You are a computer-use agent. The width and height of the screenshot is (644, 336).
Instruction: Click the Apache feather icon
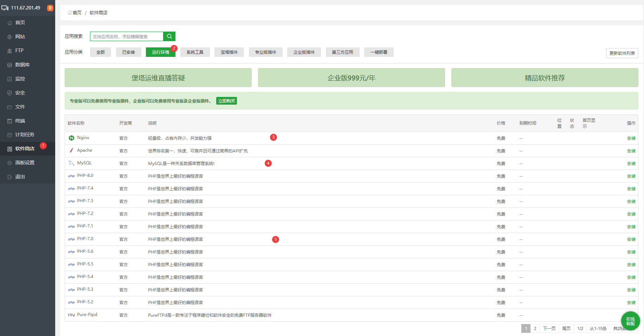coord(71,151)
